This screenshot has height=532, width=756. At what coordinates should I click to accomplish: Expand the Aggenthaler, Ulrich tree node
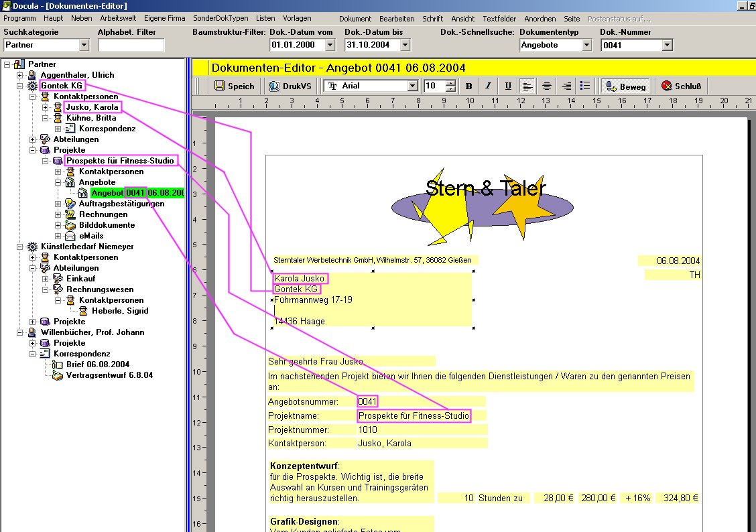click(x=20, y=75)
